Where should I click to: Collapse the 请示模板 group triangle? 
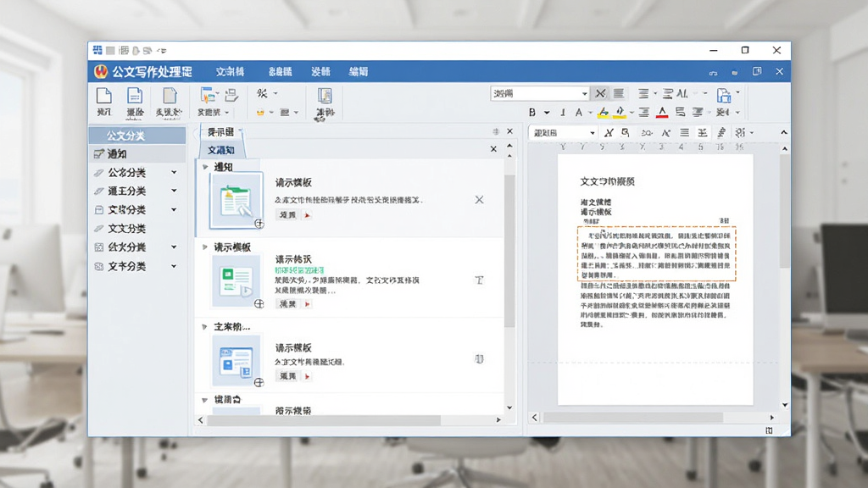click(x=205, y=247)
